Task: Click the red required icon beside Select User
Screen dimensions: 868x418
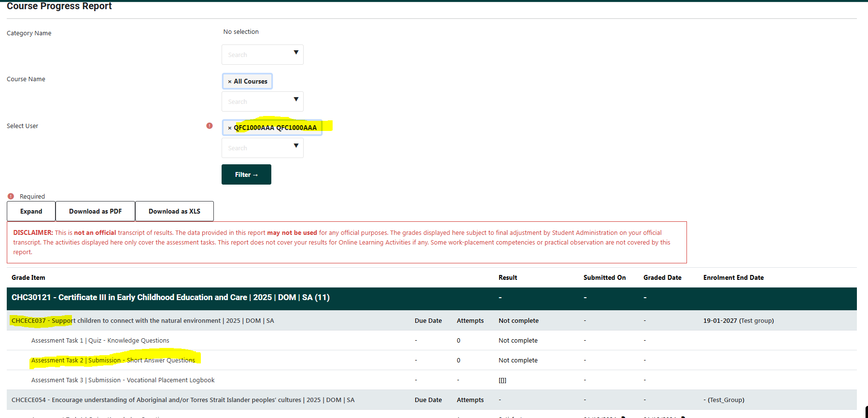Action: [x=210, y=126]
